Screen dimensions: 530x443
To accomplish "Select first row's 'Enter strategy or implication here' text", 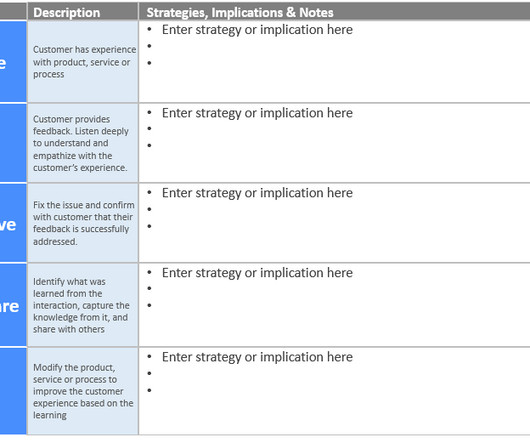I will pyautogui.click(x=257, y=30).
